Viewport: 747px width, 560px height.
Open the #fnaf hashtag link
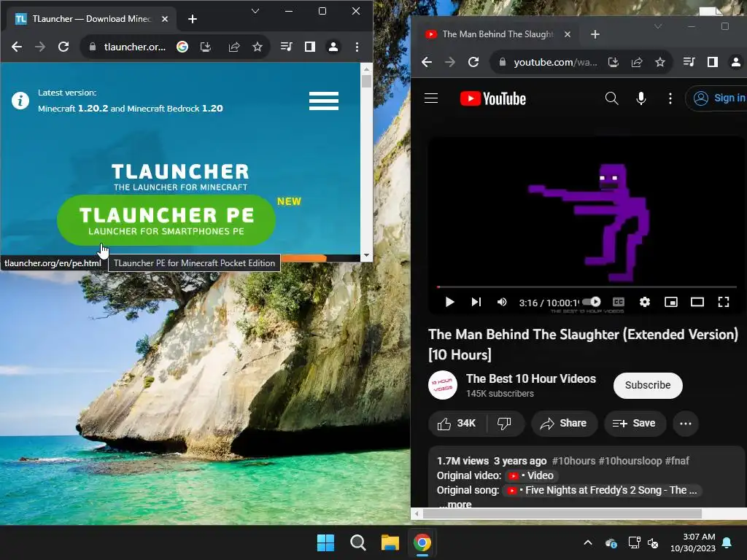pyautogui.click(x=677, y=461)
